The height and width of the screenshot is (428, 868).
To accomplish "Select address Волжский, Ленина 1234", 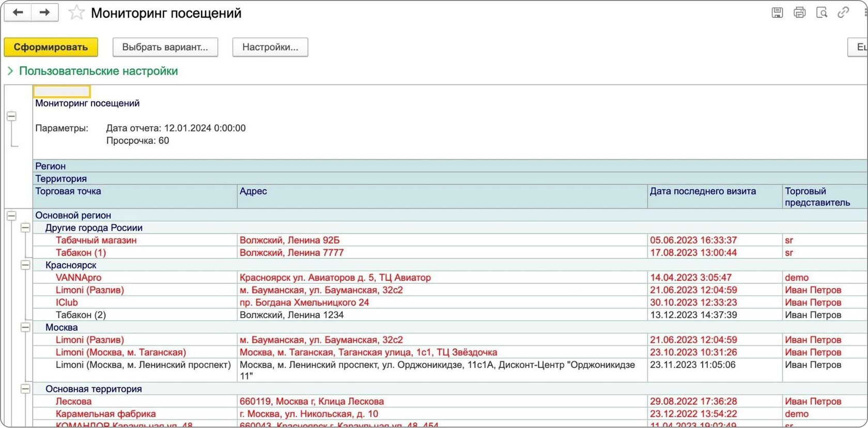I will (291, 315).
